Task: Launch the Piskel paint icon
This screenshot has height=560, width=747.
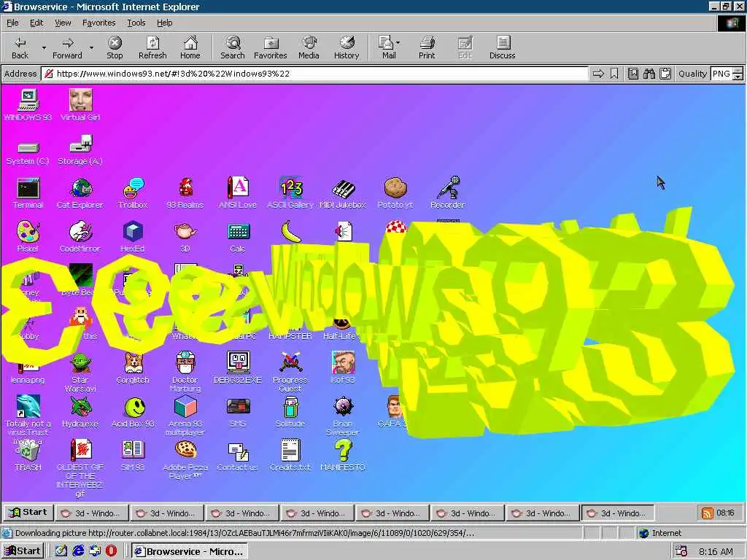Action: click(x=28, y=237)
